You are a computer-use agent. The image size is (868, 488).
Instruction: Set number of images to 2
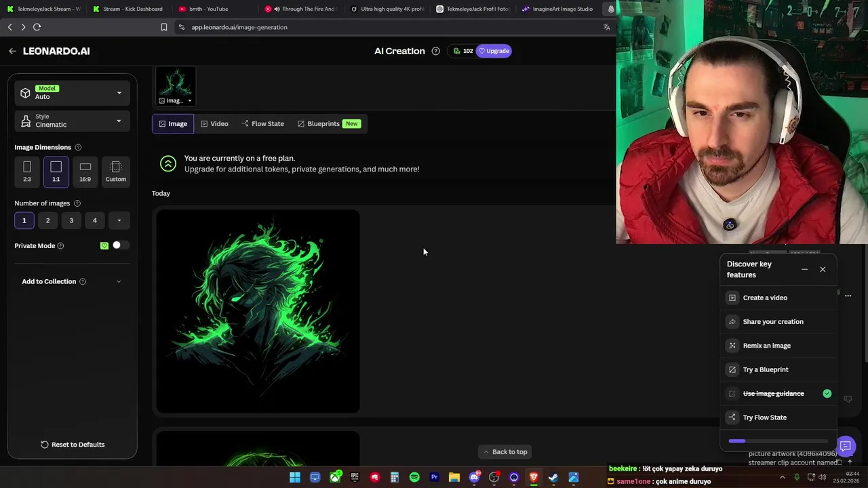pyautogui.click(x=47, y=220)
